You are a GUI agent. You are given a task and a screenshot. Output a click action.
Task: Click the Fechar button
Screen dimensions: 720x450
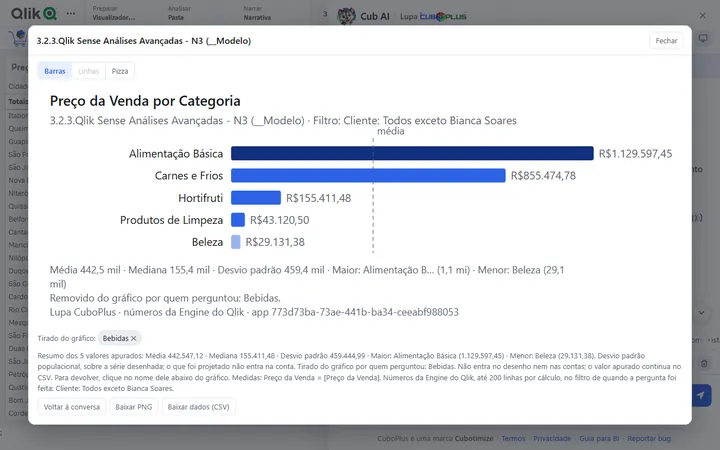(666, 41)
